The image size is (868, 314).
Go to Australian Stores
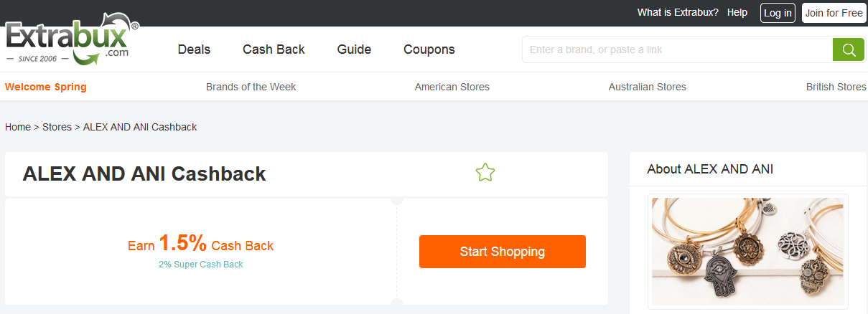(647, 87)
